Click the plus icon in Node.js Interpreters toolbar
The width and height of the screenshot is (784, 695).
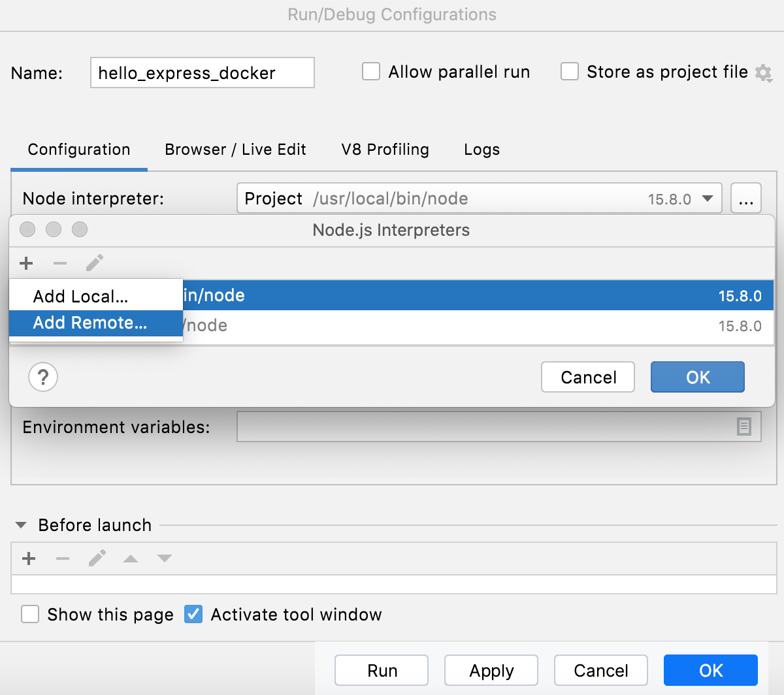(26, 263)
